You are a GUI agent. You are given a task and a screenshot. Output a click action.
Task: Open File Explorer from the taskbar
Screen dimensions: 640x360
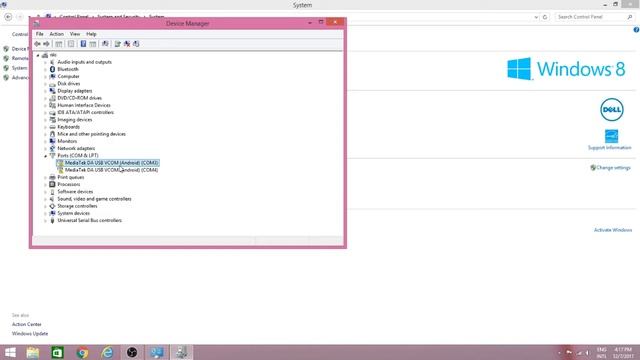33,352
